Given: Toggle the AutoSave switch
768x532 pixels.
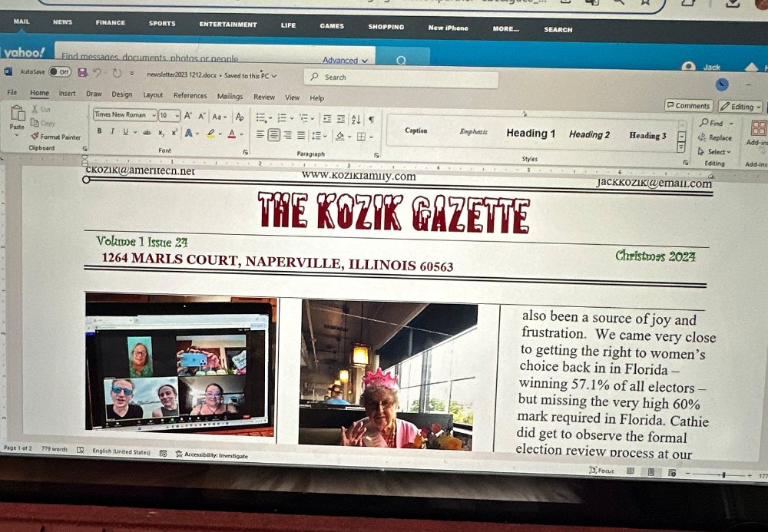Looking at the screenshot, I should (x=60, y=71).
